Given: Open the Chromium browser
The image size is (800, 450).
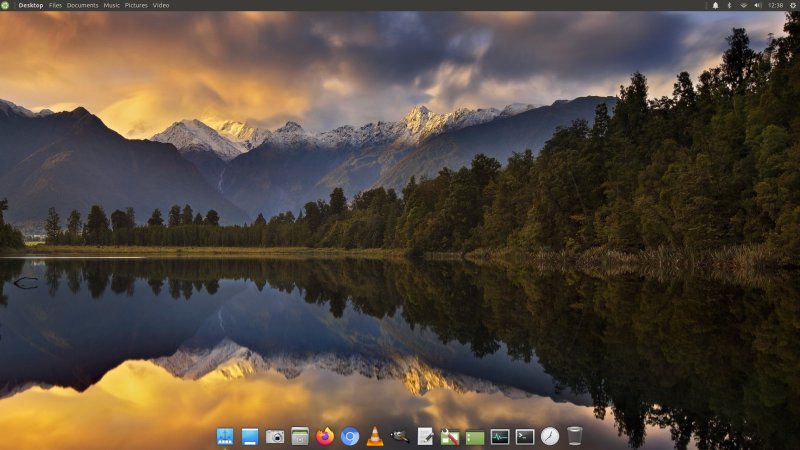Looking at the screenshot, I should click(x=350, y=436).
